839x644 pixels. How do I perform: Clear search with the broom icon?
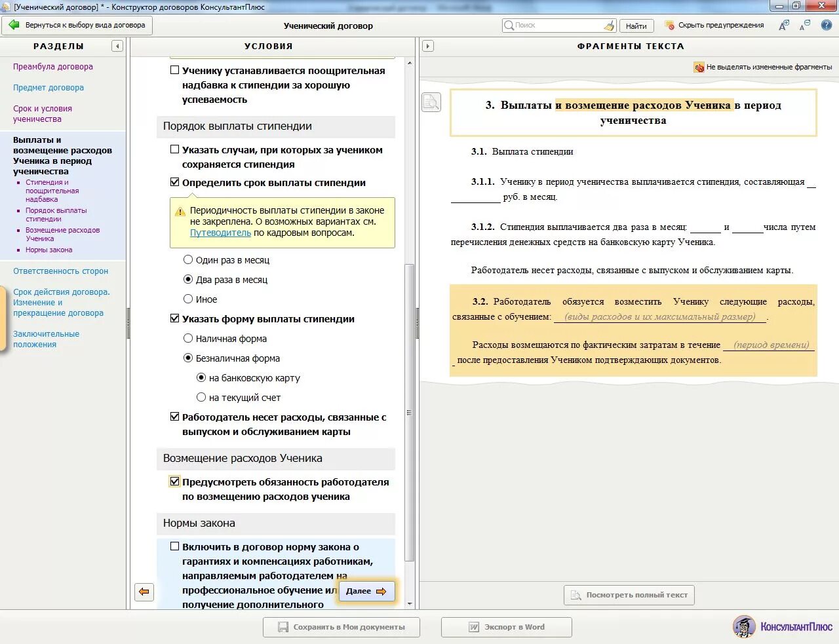click(x=610, y=26)
